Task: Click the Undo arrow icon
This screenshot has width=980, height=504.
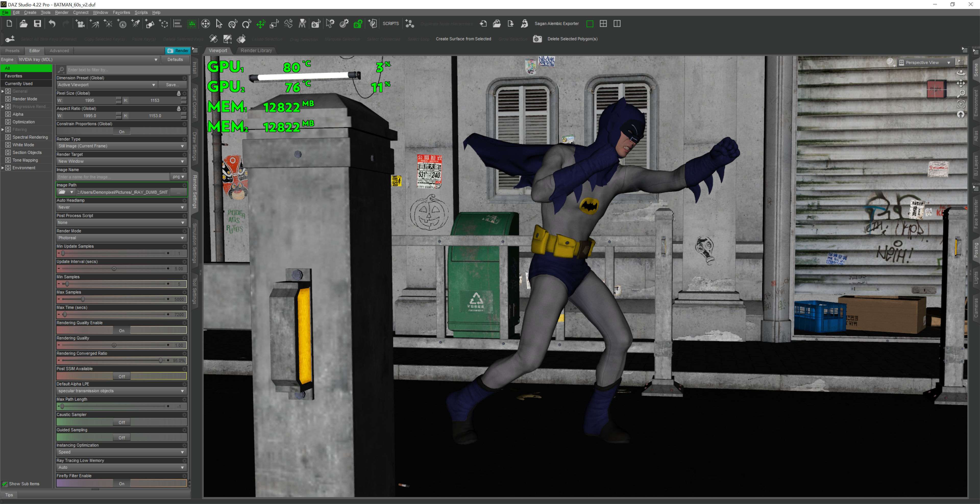Action: (52, 23)
